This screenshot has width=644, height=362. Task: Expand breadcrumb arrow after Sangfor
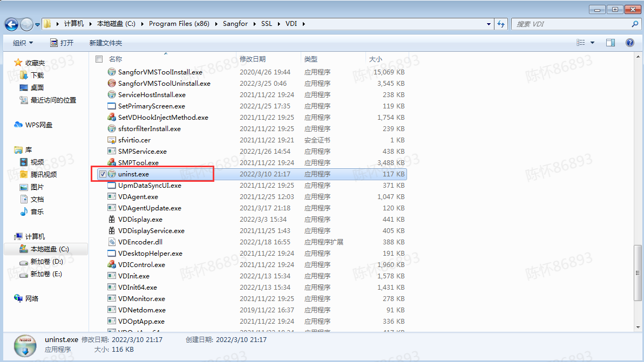pyautogui.click(x=255, y=24)
